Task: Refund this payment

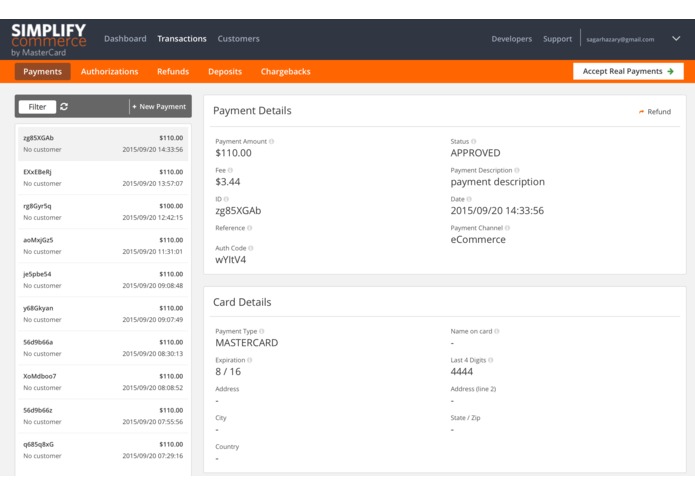Action: coord(655,112)
